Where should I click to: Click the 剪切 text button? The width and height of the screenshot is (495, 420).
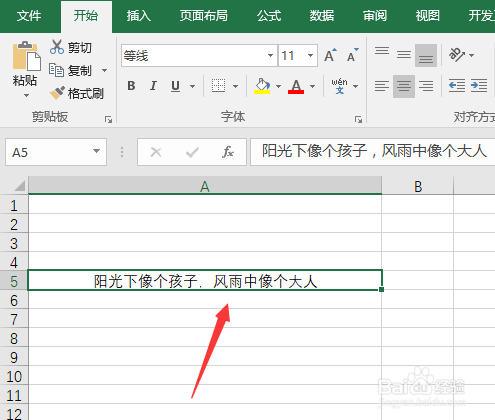80,48
